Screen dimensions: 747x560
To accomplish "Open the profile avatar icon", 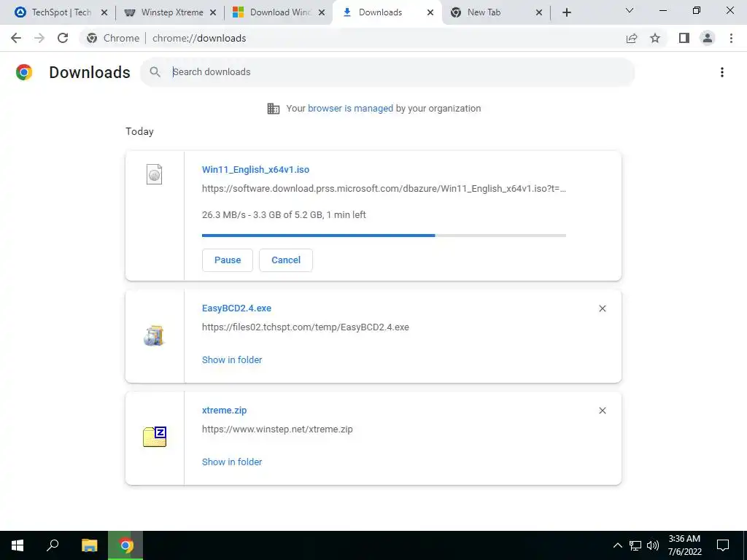I will point(708,38).
